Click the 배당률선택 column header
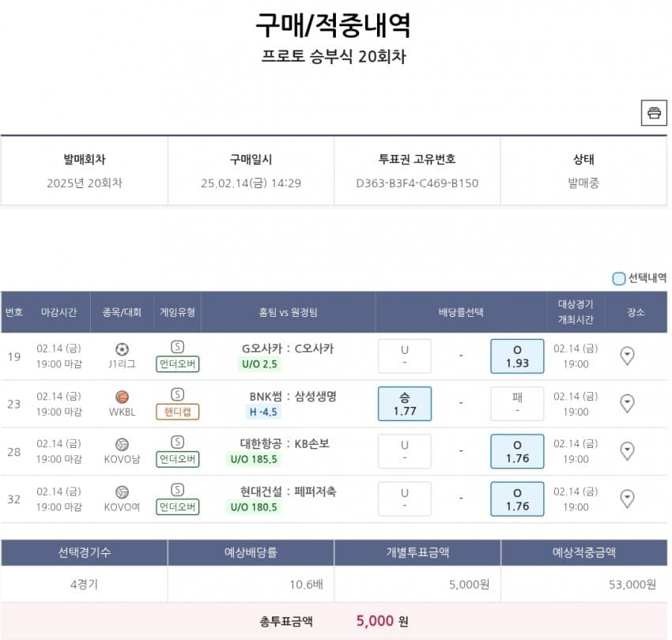The image size is (672, 640). point(461,312)
